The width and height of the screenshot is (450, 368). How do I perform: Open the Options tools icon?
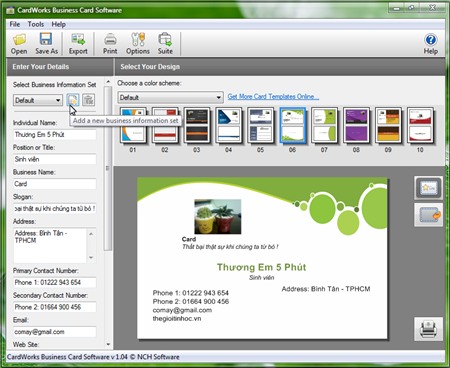pyautogui.click(x=138, y=44)
